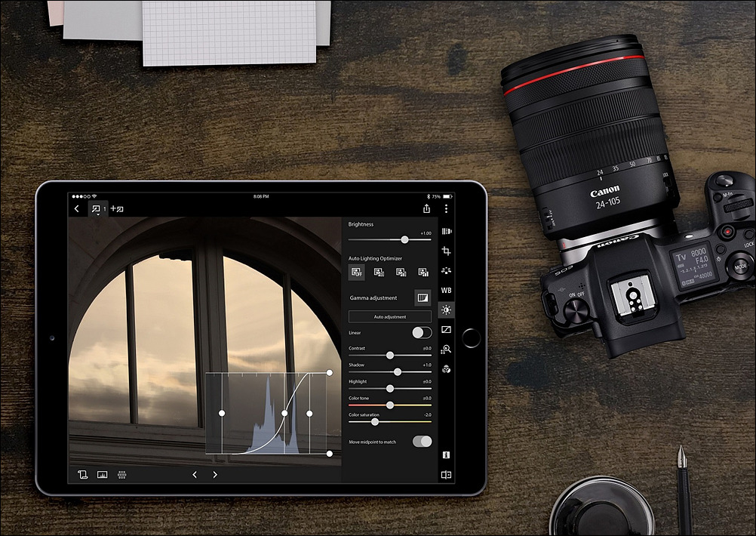Tap the Auto adjustment button
Viewport: 756px width, 536px height.
pyautogui.click(x=389, y=316)
